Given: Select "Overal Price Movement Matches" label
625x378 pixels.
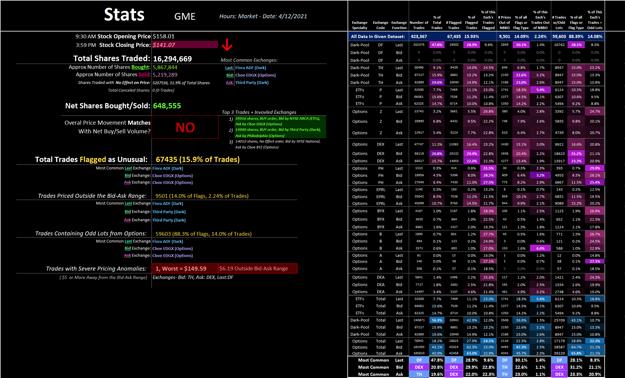Looking at the screenshot, I should pyautogui.click(x=108, y=123).
